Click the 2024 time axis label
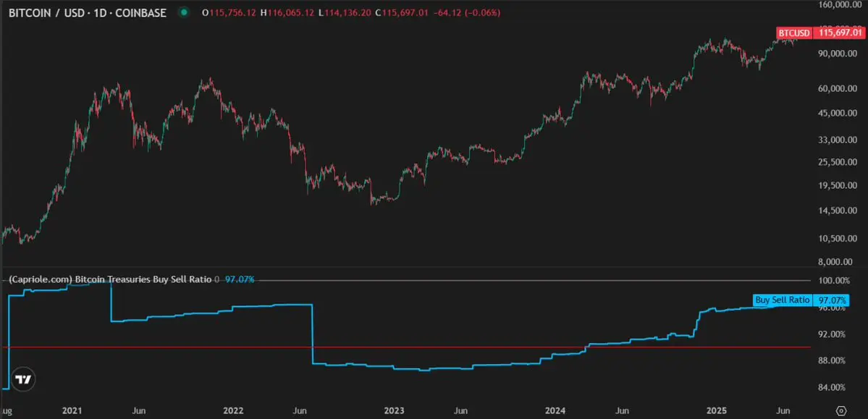The height and width of the screenshot is (419, 868). (555, 411)
